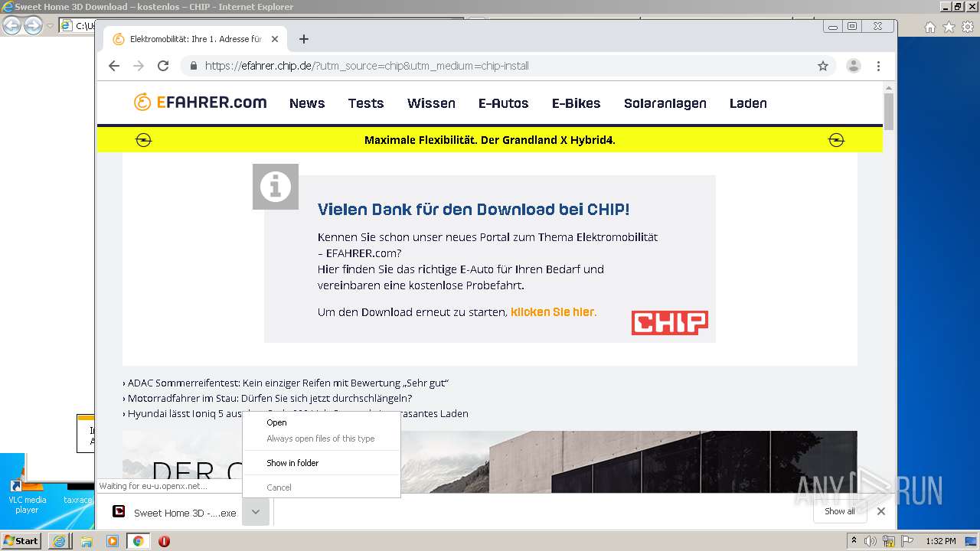Click the 1:32 PM taskbar clock

940,541
